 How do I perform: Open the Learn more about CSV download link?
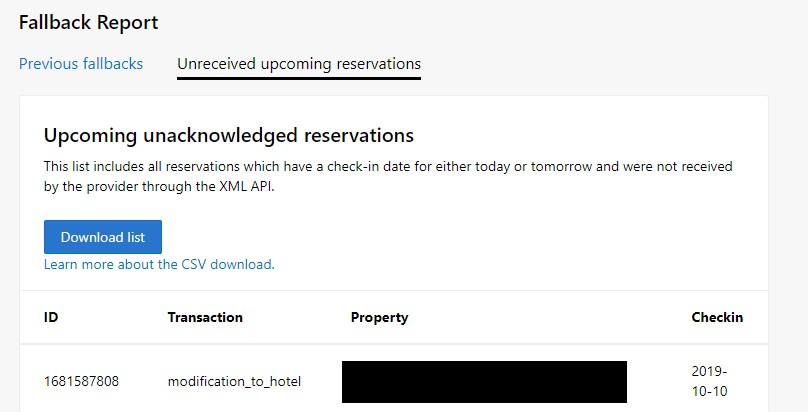[159, 264]
